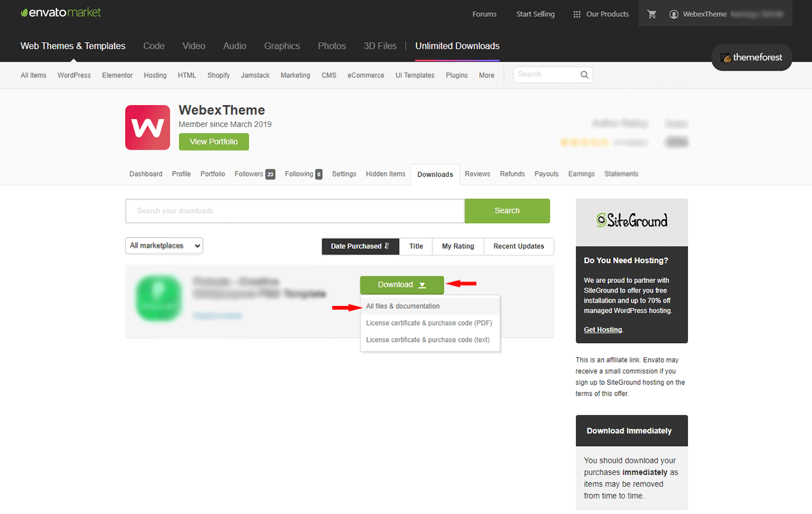
Task: Click the envato market leaf logo
Action: click(25, 11)
